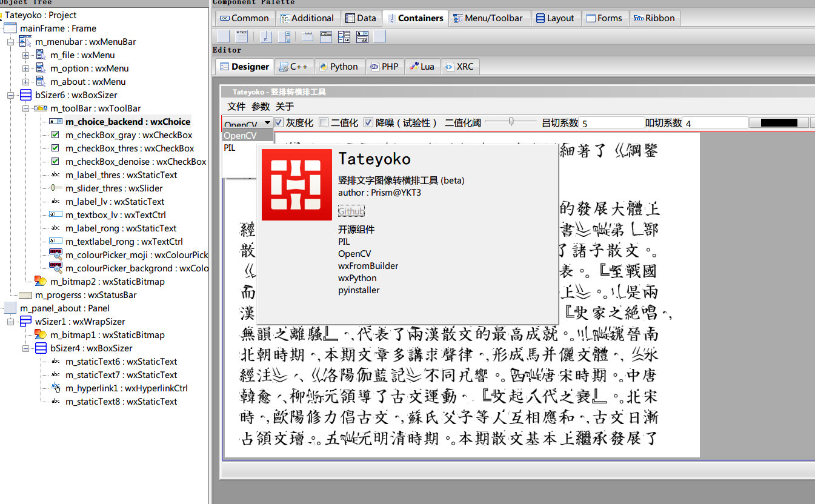Image resolution: width=815 pixels, height=504 pixels.
Task: Add a wxScrolledWindow container
Action: [285, 37]
